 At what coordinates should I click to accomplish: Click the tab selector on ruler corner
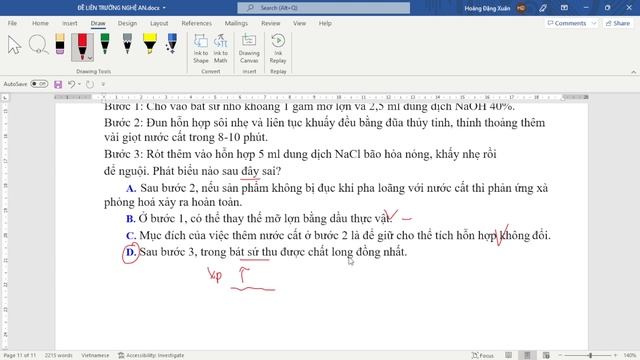pyautogui.click(x=5, y=98)
